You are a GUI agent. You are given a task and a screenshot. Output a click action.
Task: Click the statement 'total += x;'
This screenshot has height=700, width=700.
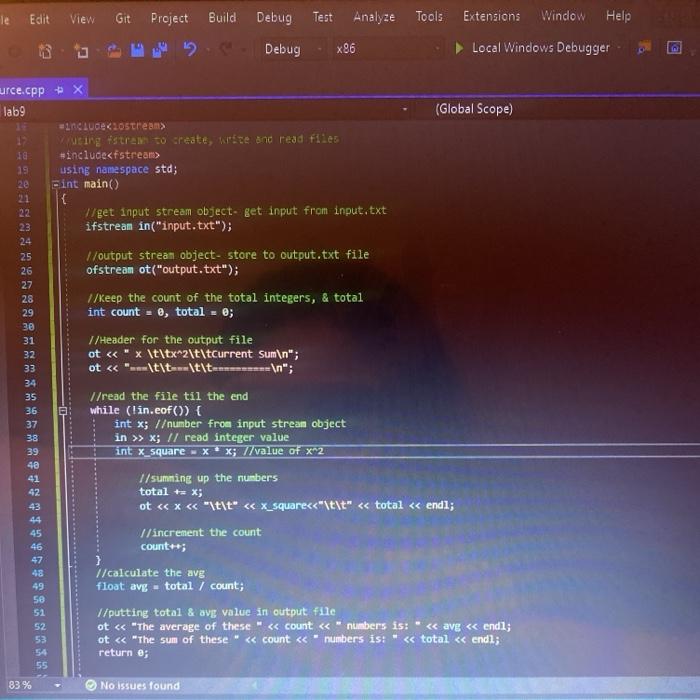(171, 492)
